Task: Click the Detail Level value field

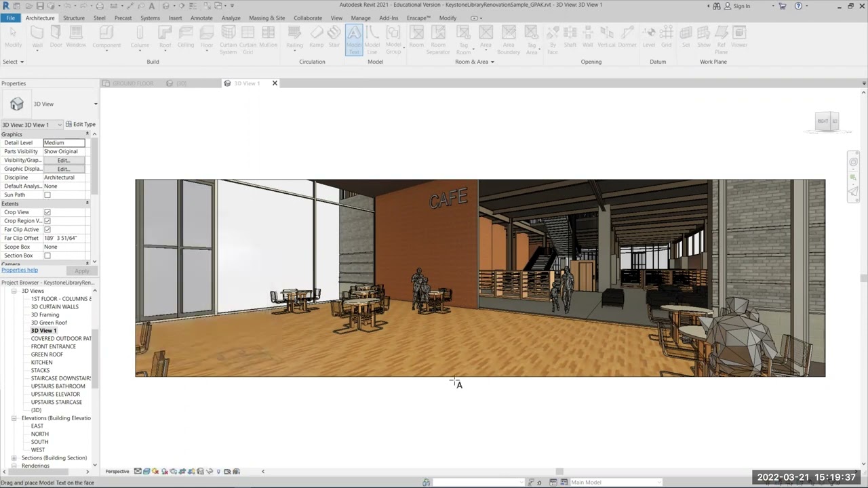Action: coord(64,143)
